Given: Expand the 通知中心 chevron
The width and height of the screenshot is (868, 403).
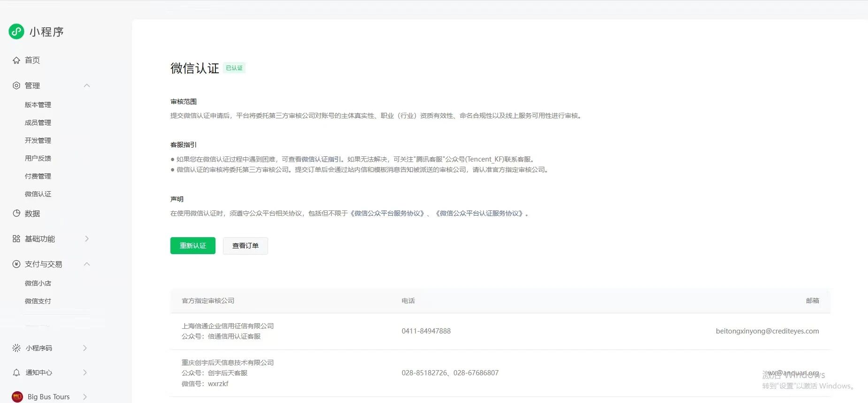Looking at the screenshot, I should (x=85, y=372).
